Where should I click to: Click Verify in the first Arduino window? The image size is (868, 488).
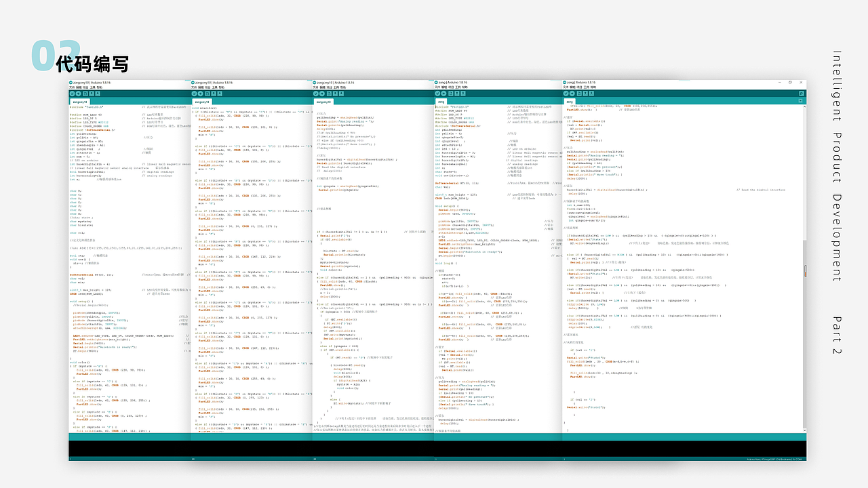click(x=72, y=94)
